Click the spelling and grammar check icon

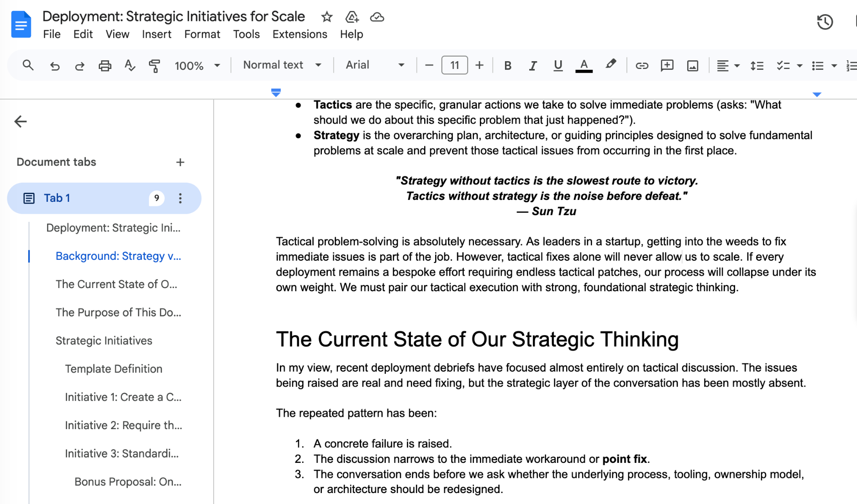click(x=130, y=66)
